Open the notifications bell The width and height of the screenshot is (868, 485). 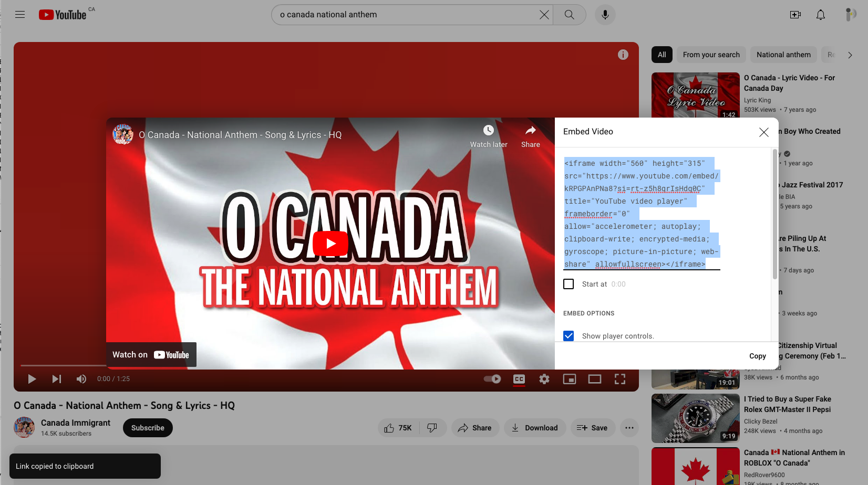(821, 15)
